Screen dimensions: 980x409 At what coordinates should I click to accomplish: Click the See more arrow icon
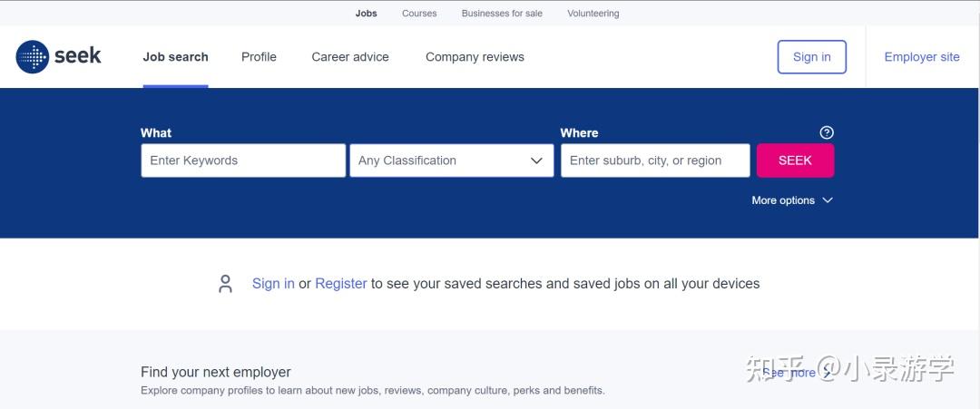[x=827, y=372]
